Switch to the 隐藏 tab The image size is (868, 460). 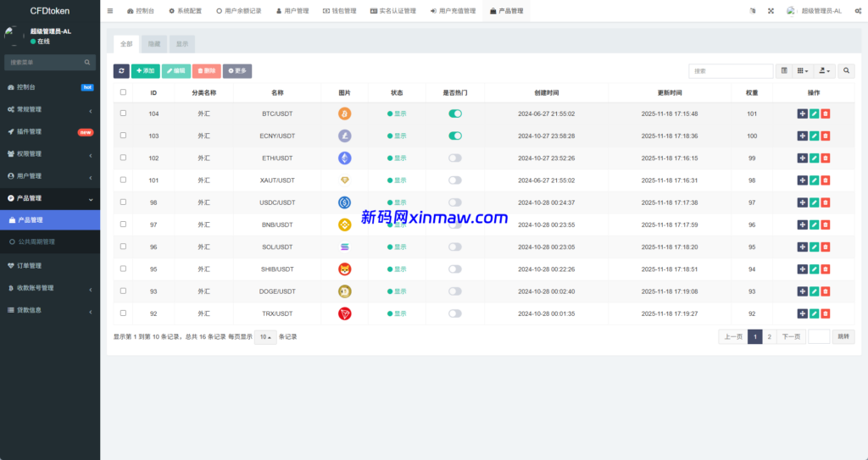154,44
